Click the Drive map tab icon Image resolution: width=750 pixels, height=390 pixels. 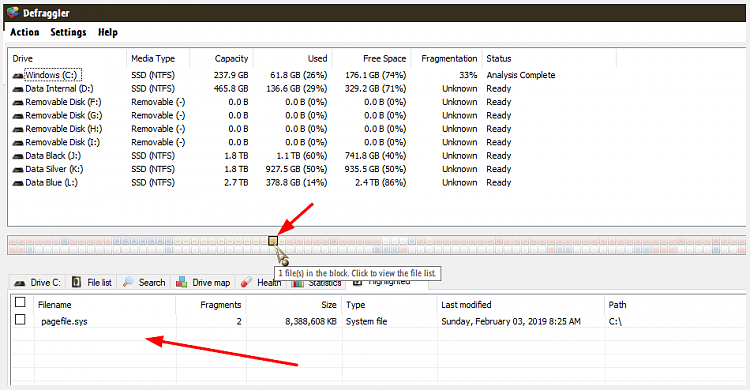tap(181, 282)
